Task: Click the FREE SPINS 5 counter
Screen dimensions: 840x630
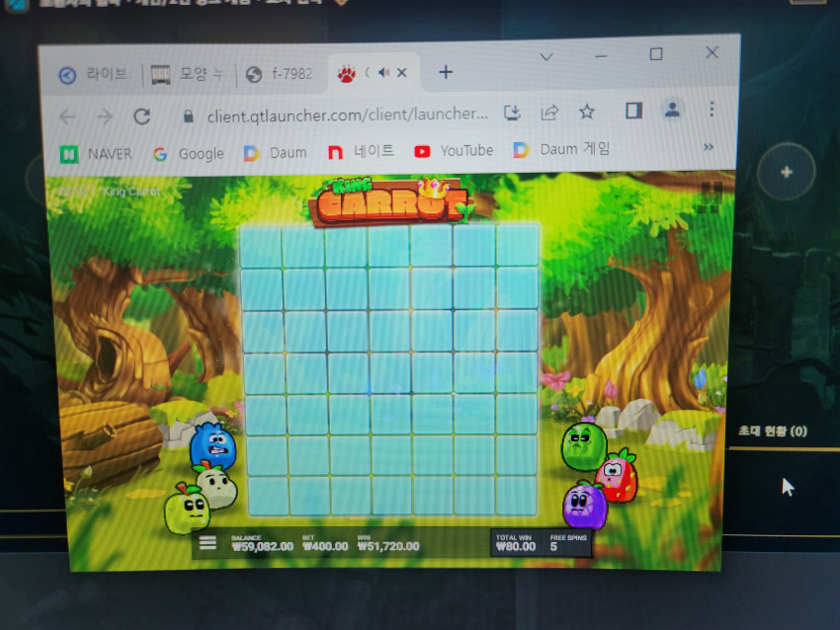Action: pyautogui.click(x=568, y=543)
